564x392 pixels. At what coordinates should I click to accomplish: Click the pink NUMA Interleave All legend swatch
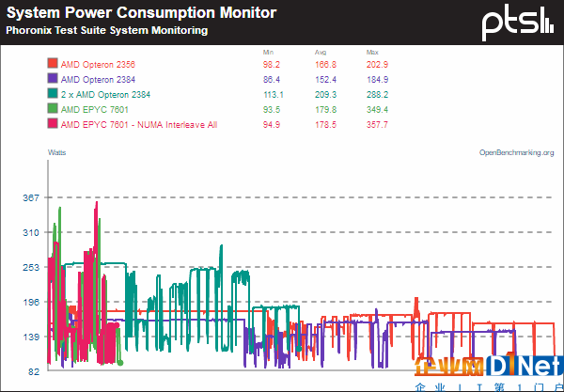[53, 123]
